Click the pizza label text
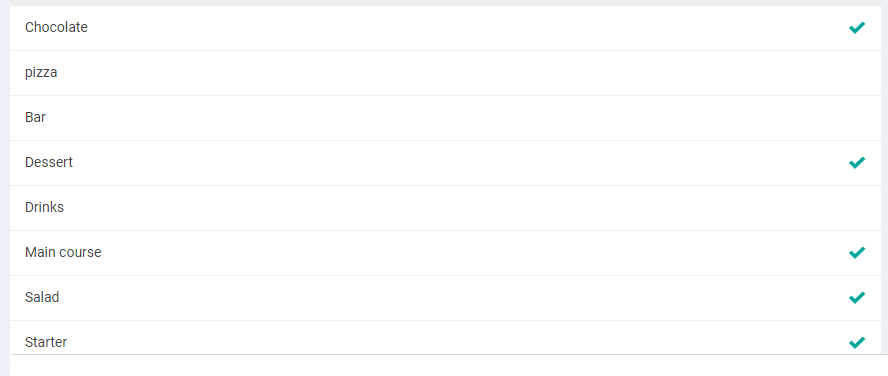888x376 pixels. point(41,73)
